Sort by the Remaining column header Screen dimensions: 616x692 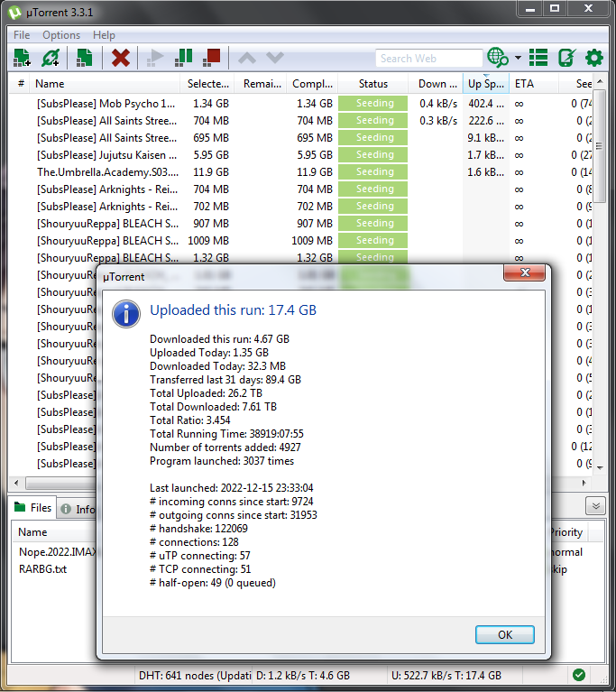(x=261, y=84)
